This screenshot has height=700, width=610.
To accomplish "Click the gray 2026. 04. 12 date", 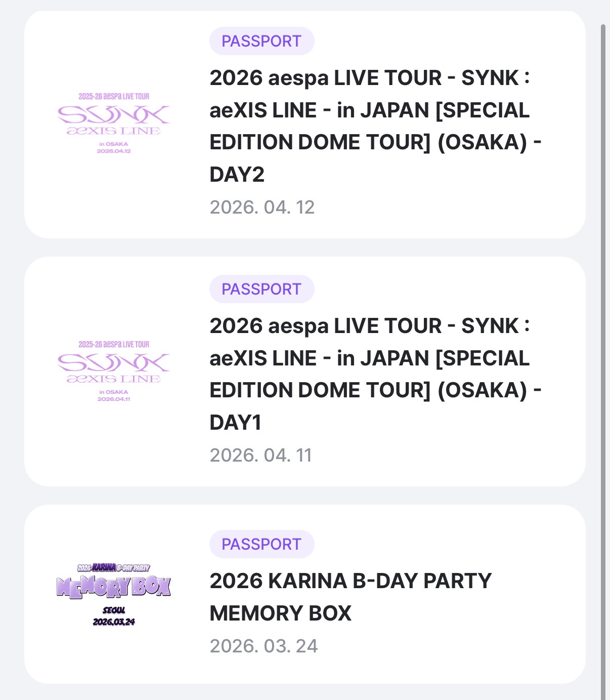I will (262, 207).
